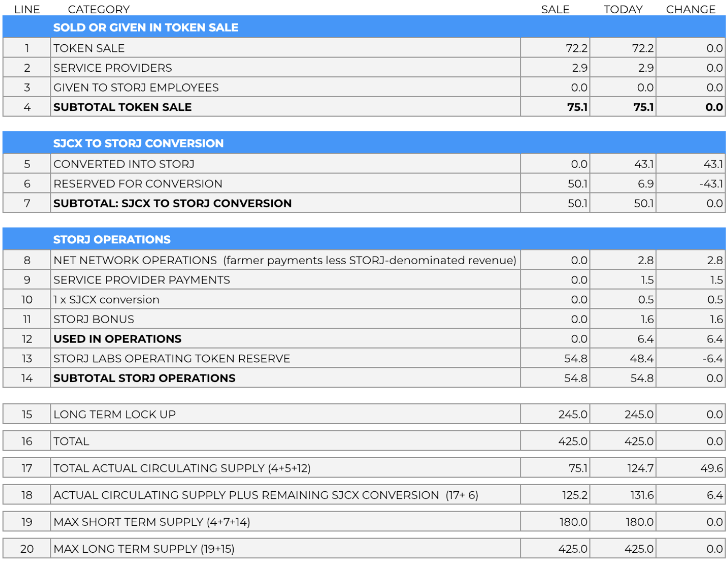Select SALE value 50.1 for RESERVED FOR CONVERSION
The image size is (728, 565).
pos(578,184)
